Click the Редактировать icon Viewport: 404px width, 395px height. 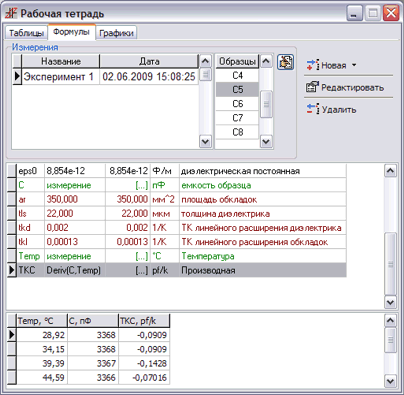tap(312, 87)
